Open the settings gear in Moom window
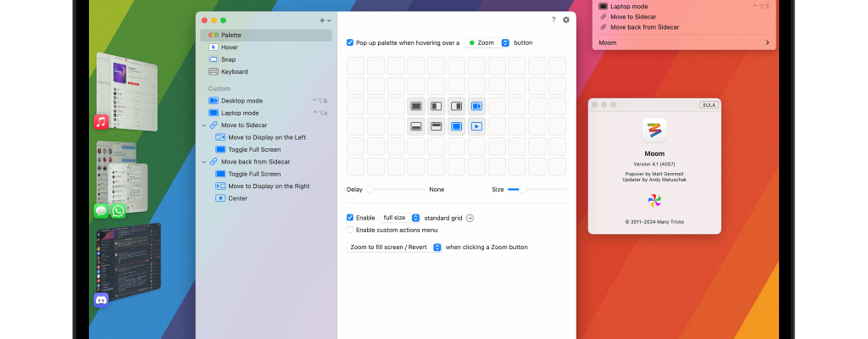Screen dimensions: 868x339 coord(566,19)
